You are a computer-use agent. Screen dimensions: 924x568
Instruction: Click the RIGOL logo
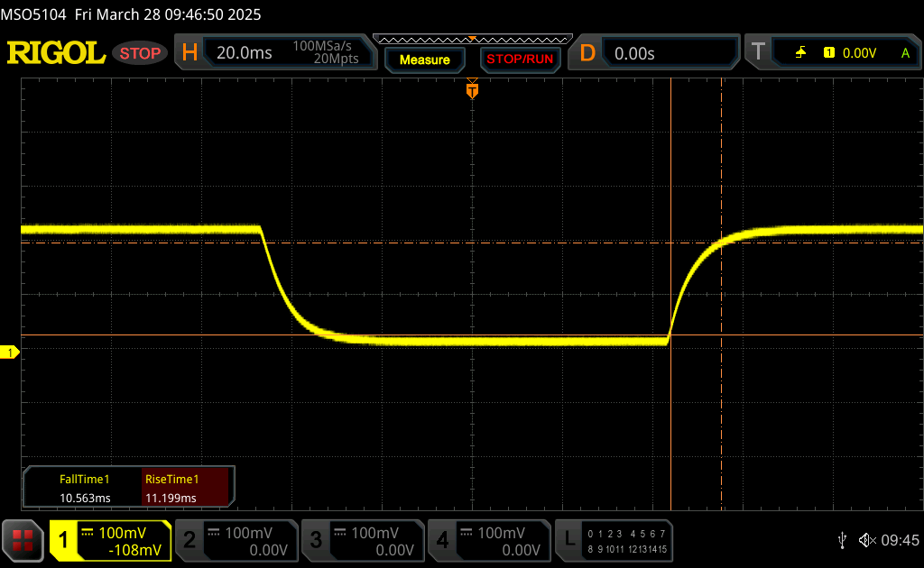[x=55, y=53]
